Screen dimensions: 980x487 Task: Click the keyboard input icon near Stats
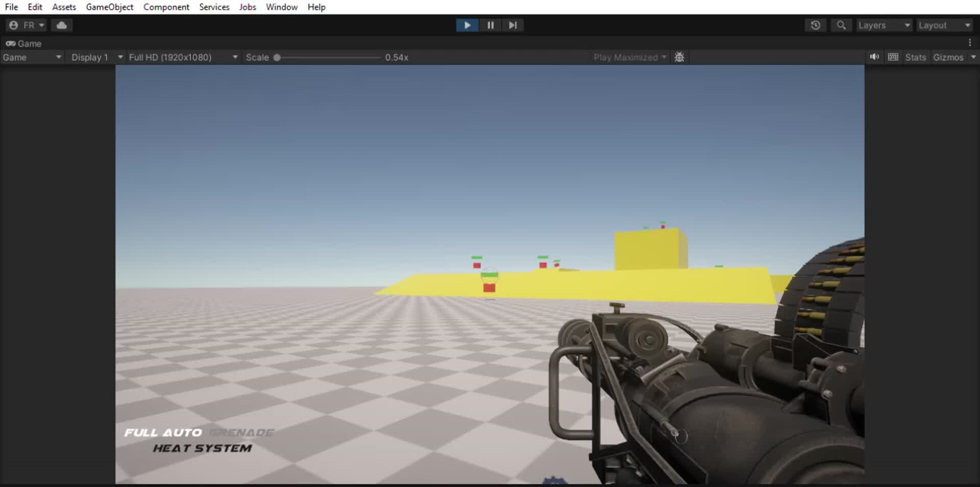pos(893,57)
